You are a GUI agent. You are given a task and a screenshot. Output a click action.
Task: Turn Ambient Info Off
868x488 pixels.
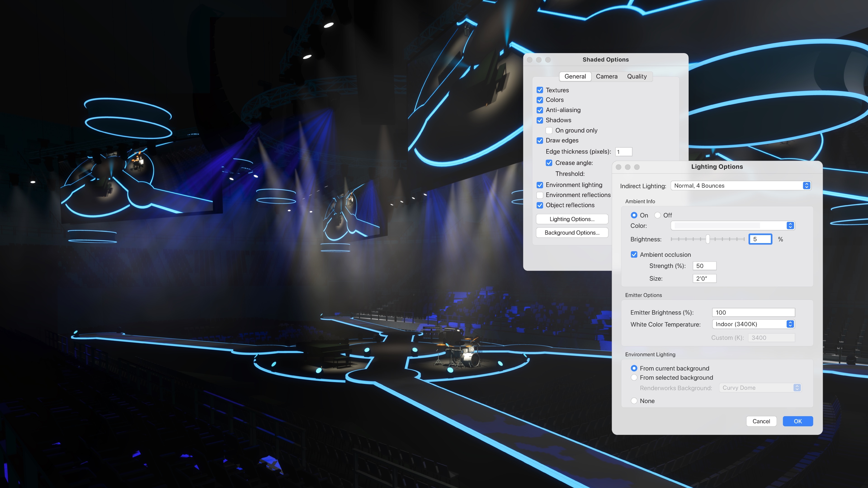657,215
